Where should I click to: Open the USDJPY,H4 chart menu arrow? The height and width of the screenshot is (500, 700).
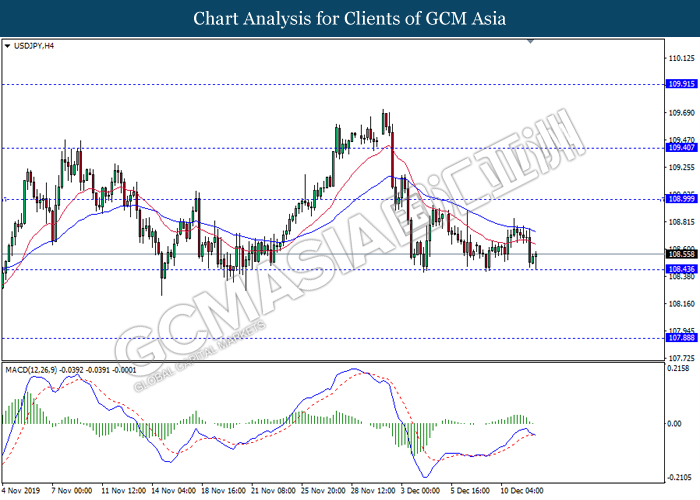tap(7, 46)
